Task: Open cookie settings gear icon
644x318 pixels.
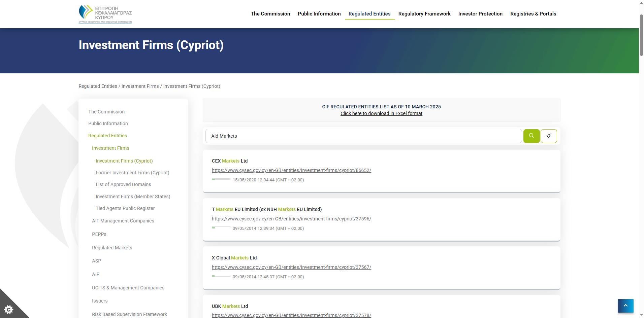Action: [x=9, y=309]
